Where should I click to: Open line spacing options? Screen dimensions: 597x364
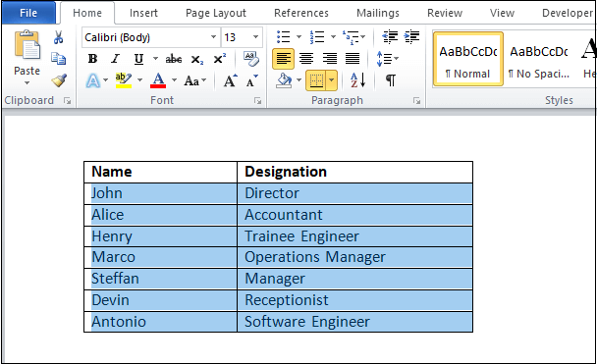point(387,59)
